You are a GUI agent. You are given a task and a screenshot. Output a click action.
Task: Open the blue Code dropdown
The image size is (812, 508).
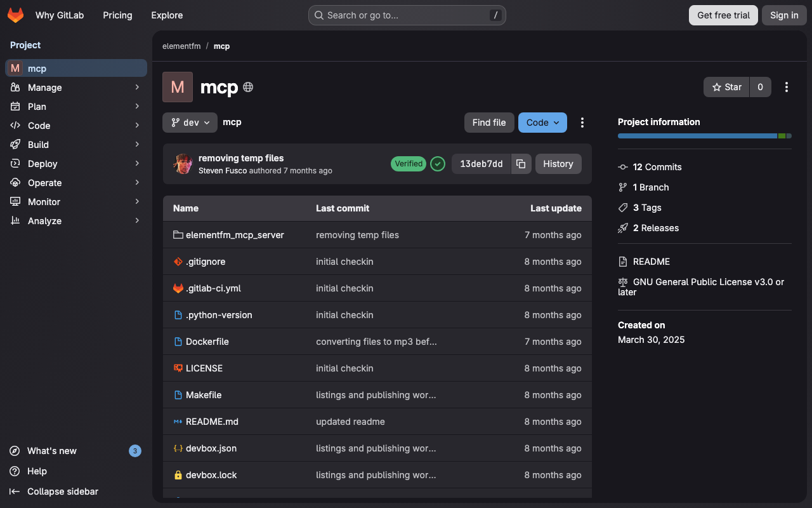pos(542,123)
